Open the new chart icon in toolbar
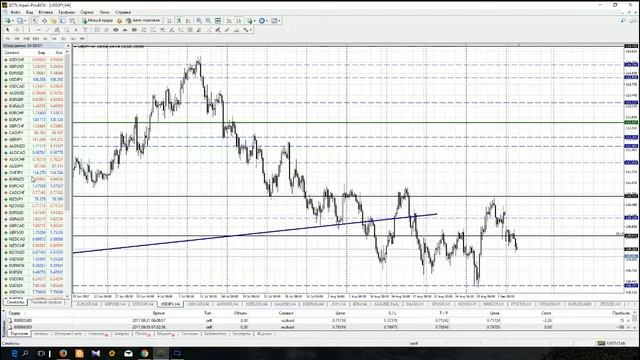Image resolution: width=640 pixels, height=360 pixels. tap(7, 20)
